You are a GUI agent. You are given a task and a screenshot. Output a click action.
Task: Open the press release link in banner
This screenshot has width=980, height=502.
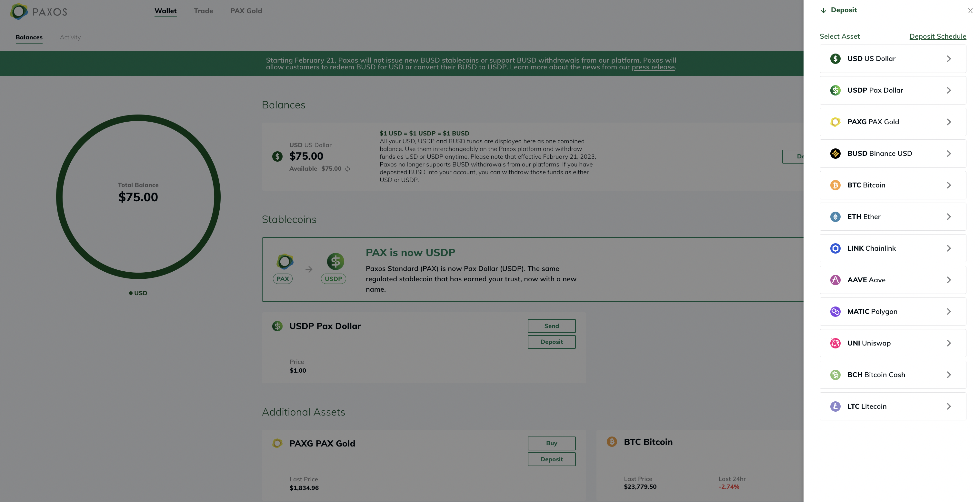(x=653, y=67)
